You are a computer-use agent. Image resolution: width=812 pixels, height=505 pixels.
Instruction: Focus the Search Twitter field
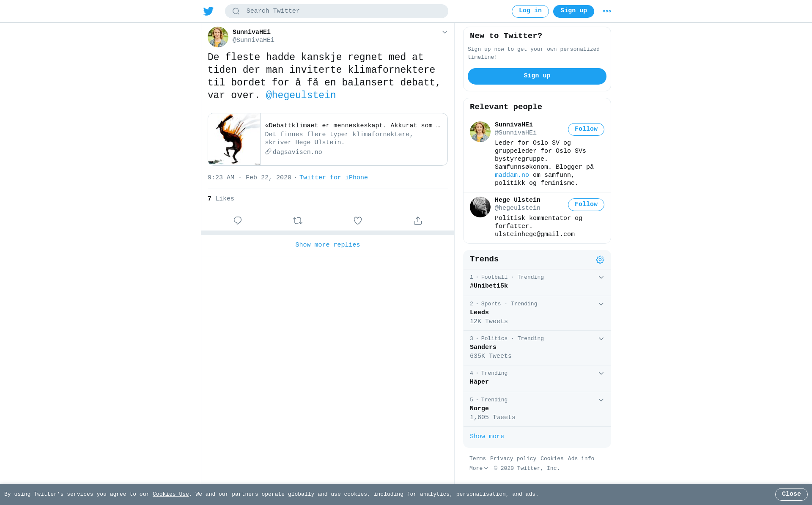337,11
